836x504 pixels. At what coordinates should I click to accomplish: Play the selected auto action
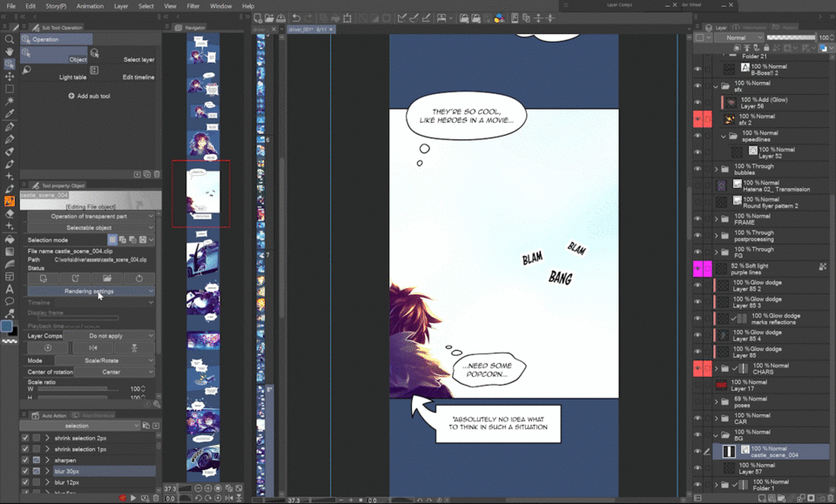coord(133,498)
